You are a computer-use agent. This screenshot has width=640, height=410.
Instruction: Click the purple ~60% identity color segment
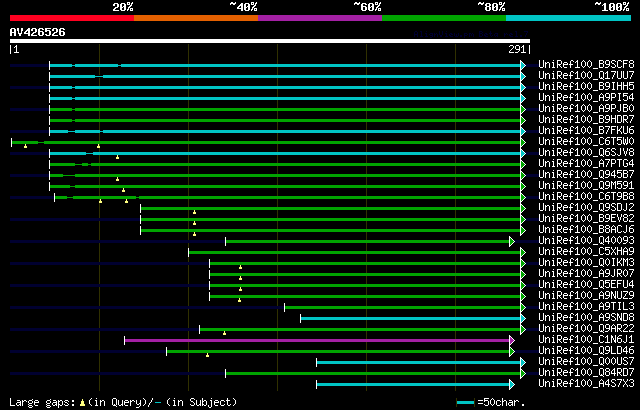click(x=320, y=18)
